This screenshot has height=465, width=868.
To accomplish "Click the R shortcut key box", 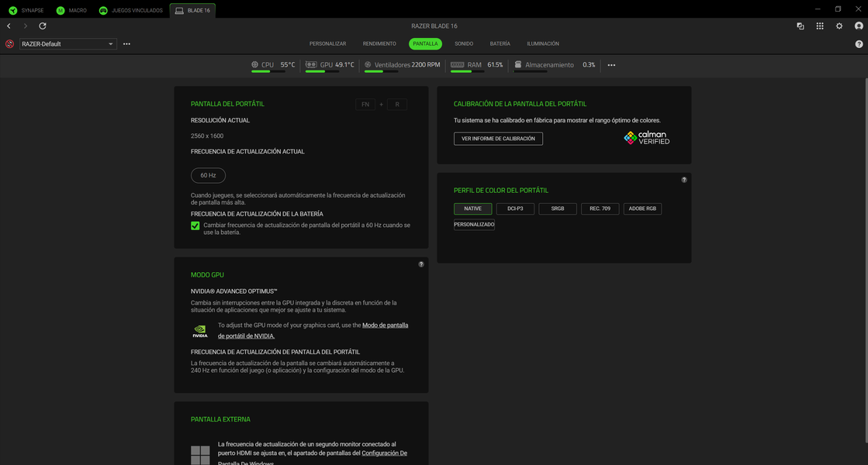I will point(397,105).
